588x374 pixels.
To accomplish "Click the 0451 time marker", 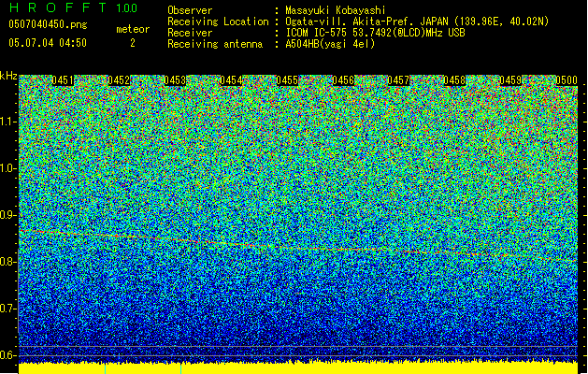I will (x=63, y=80).
